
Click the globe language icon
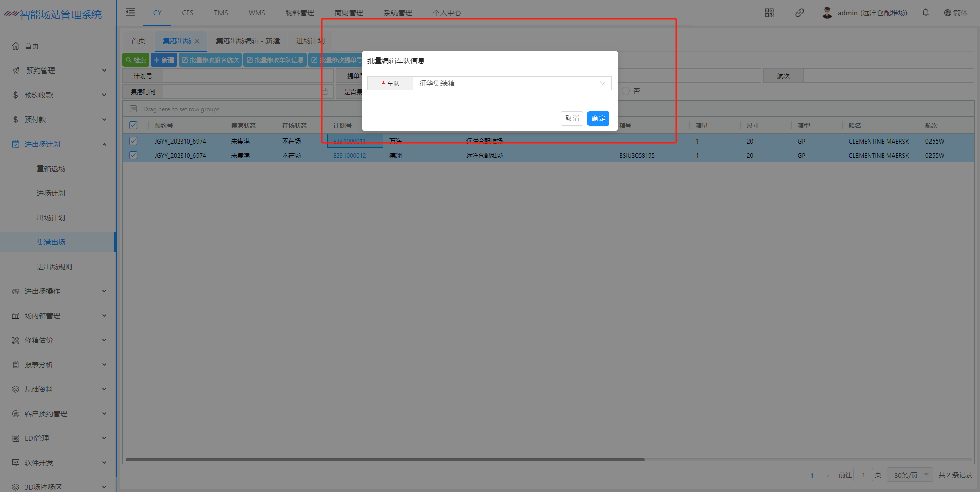(x=947, y=13)
